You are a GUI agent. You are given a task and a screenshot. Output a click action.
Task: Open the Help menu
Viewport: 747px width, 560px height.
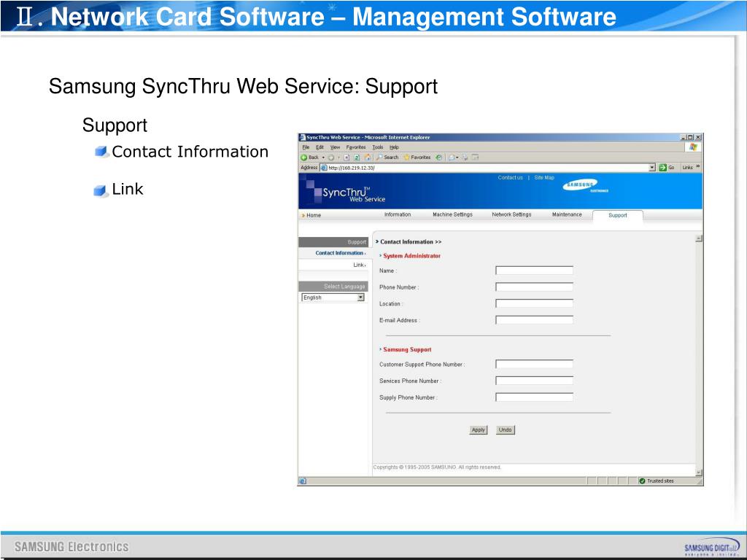(394, 147)
